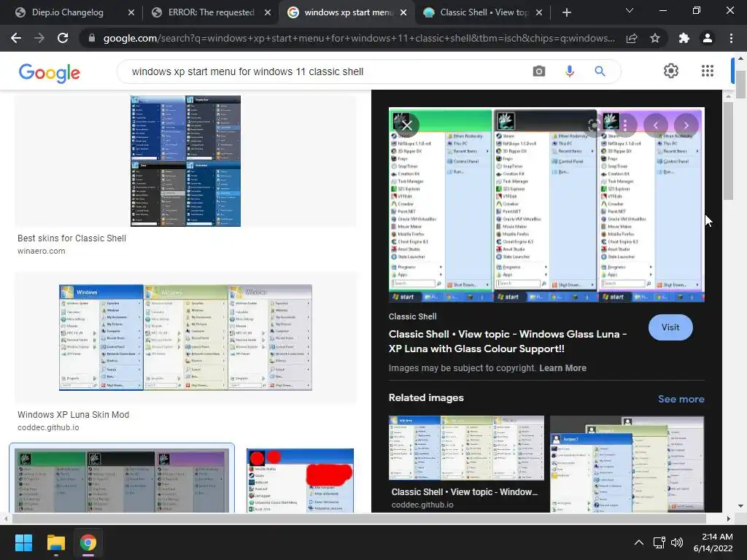Screen dimensions: 747x560
Task: Go back using browser back arrow
Action: (16, 38)
